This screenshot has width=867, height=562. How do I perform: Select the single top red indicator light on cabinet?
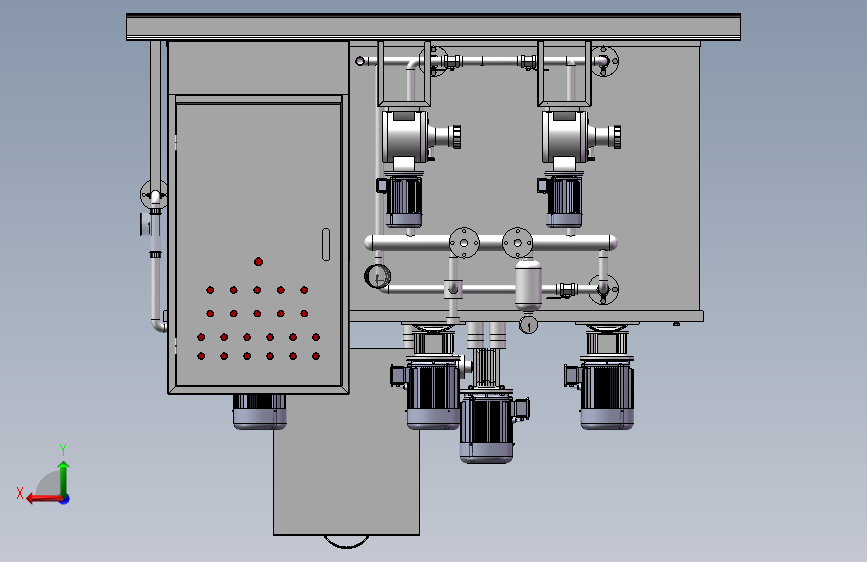(x=258, y=262)
